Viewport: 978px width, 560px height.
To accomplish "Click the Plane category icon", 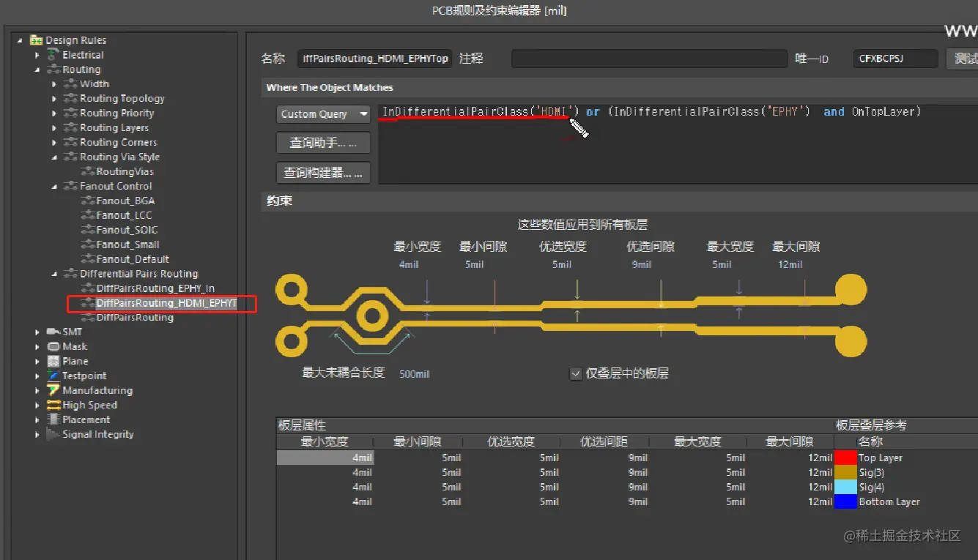I will (x=53, y=362).
